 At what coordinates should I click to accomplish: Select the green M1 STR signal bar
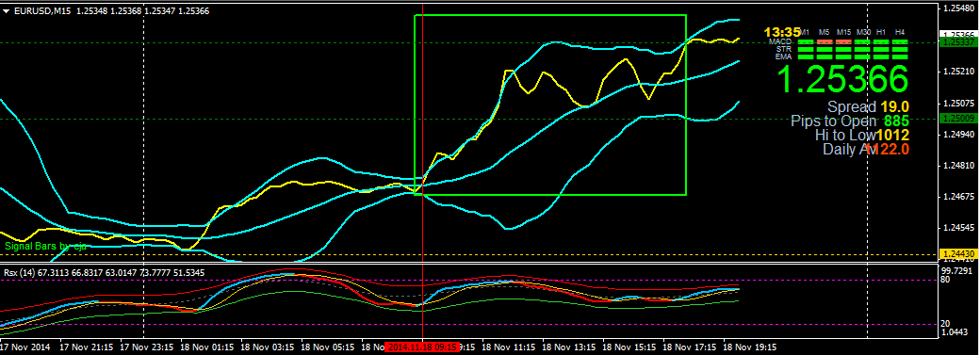[x=806, y=49]
